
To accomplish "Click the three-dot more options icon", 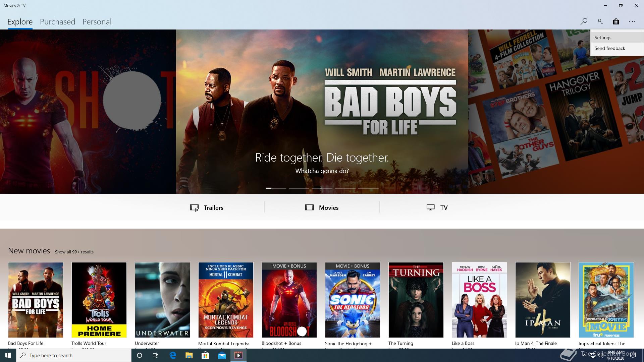I will [x=632, y=21].
